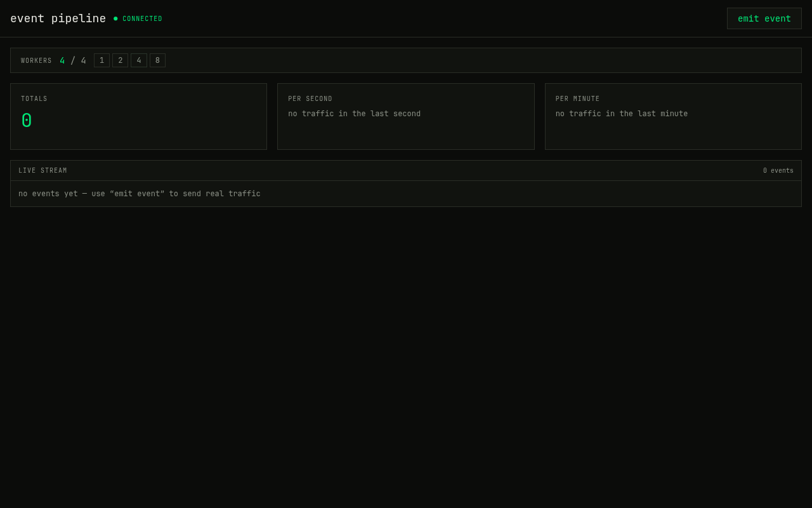Click "no traffic in the last second"
Screen dimensions: 812x508
click(354, 114)
